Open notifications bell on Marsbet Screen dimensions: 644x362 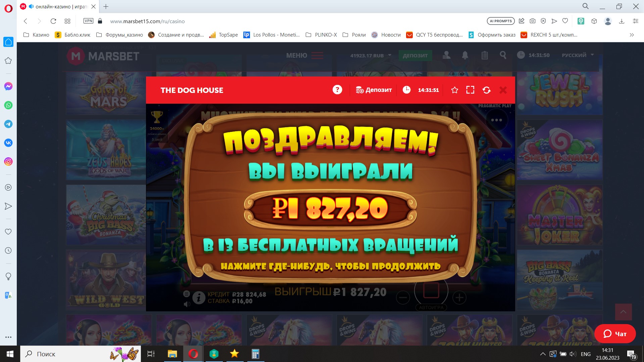[x=465, y=55]
